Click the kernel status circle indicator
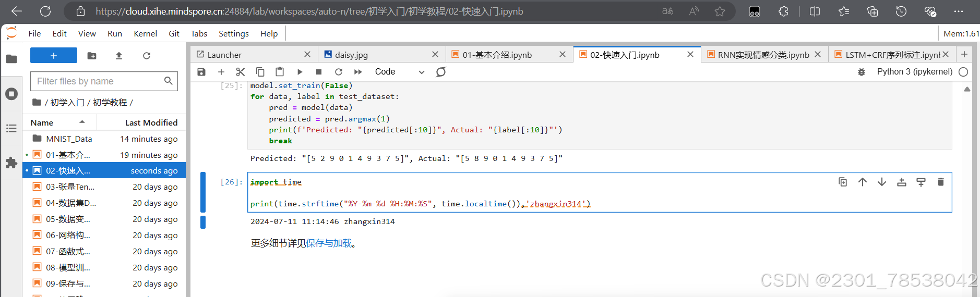Image resolution: width=980 pixels, height=297 pixels. [x=964, y=72]
